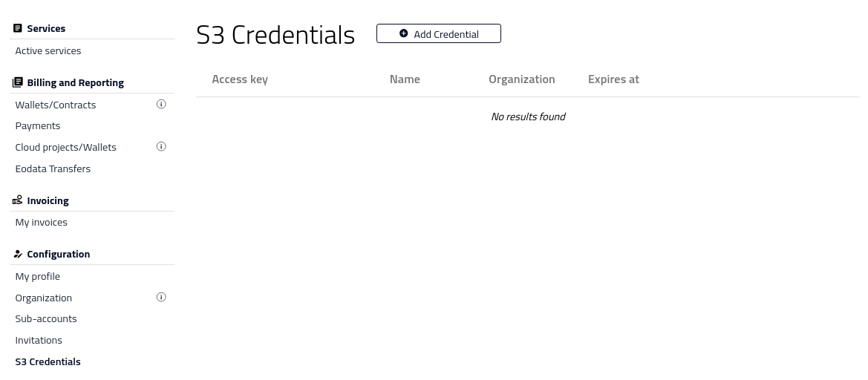Click the Invoicing hand-coin icon
The width and height of the screenshot is (868, 380).
(x=17, y=200)
